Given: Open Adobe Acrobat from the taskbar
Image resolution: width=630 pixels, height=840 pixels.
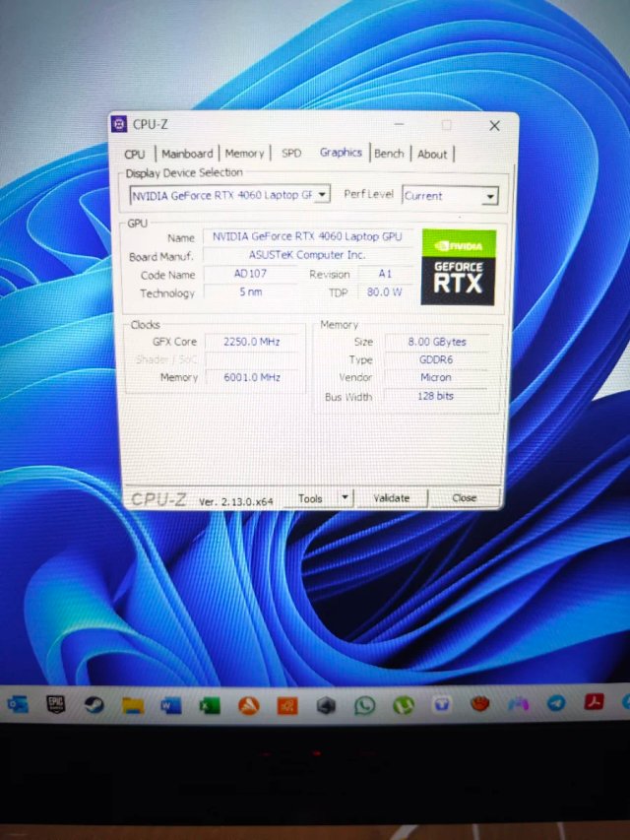Looking at the screenshot, I should click(594, 701).
